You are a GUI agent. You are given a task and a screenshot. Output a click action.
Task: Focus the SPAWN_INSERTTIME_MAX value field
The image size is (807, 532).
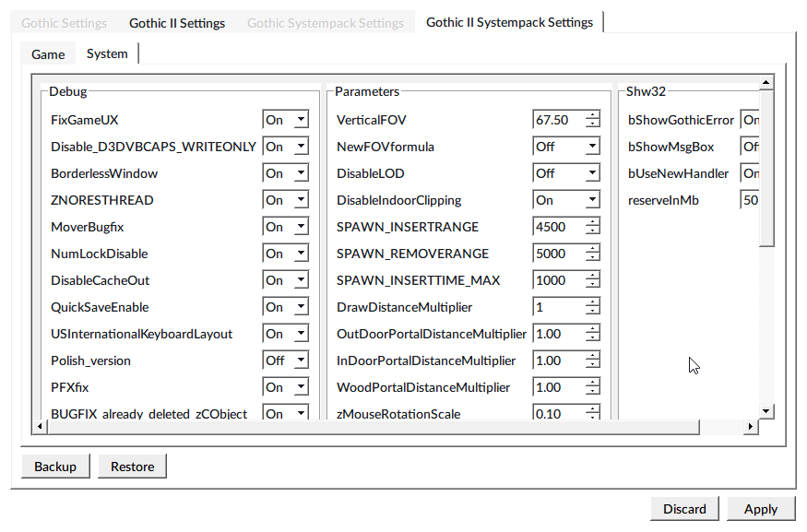tap(559, 280)
